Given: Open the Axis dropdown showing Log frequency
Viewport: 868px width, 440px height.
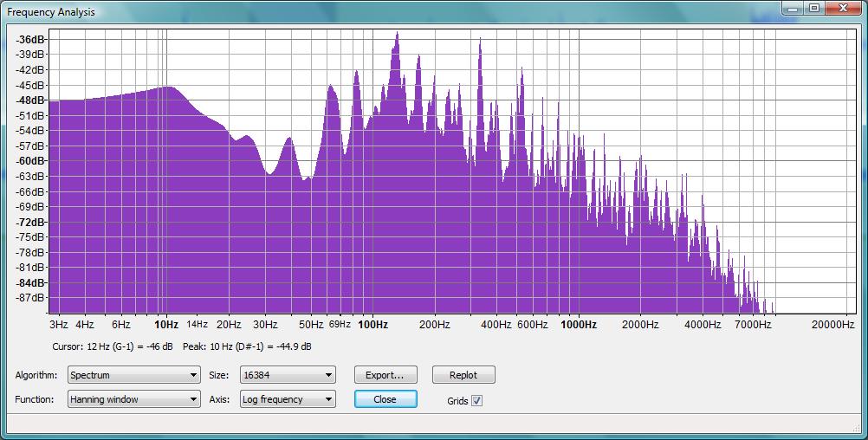Looking at the screenshot, I should (288, 399).
